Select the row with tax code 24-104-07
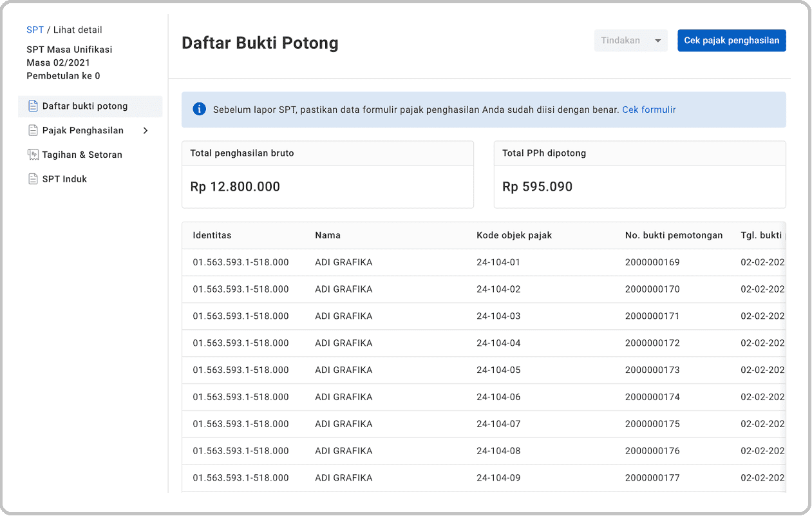 pyautogui.click(x=484, y=425)
